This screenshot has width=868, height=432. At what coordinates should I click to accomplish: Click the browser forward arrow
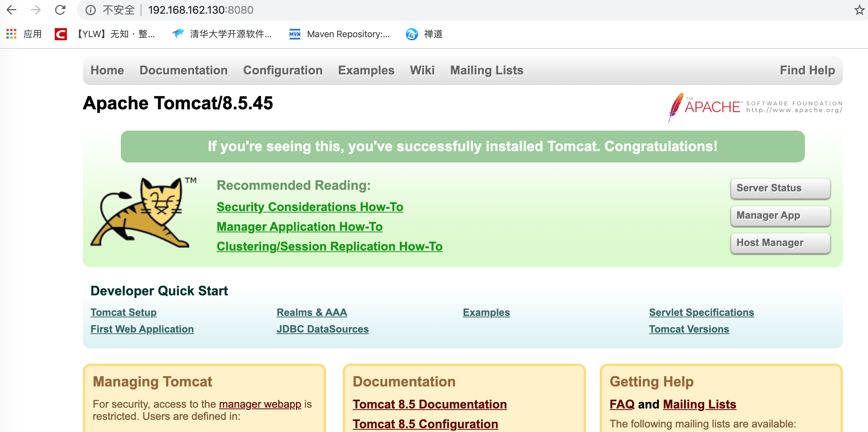click(36, 10)
